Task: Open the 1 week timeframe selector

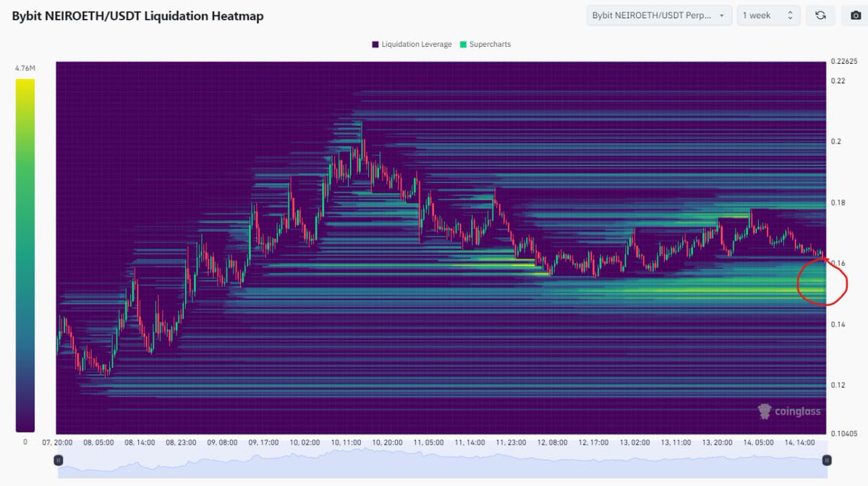Action: [x=769, y=15]
